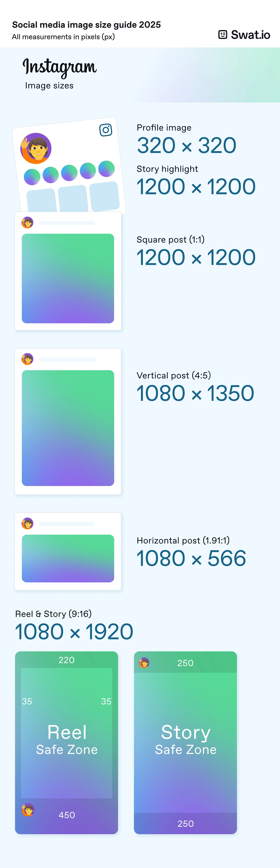Click the Swat.io logo icon
Viewport: 280px width, 868px height.
pyautogui.click(x=223, y=35)
